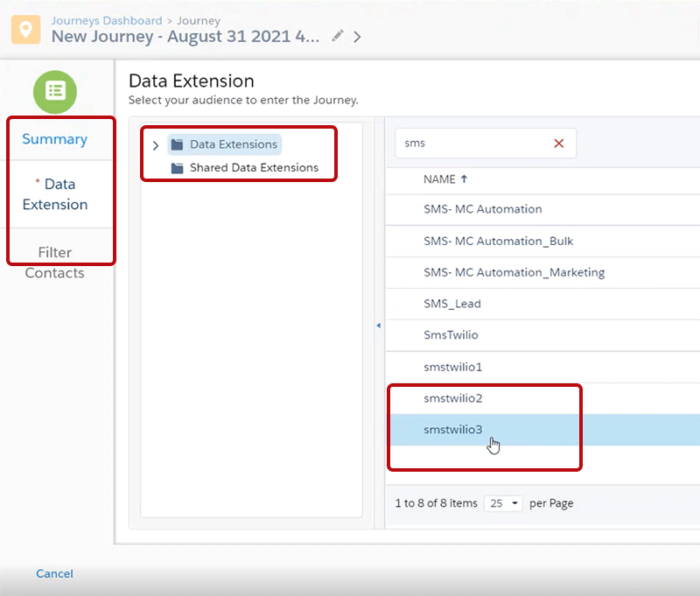This screenshot has height=596, width=700.
Task: Expand the Data Extensions tree node
Action: (156, 145)
